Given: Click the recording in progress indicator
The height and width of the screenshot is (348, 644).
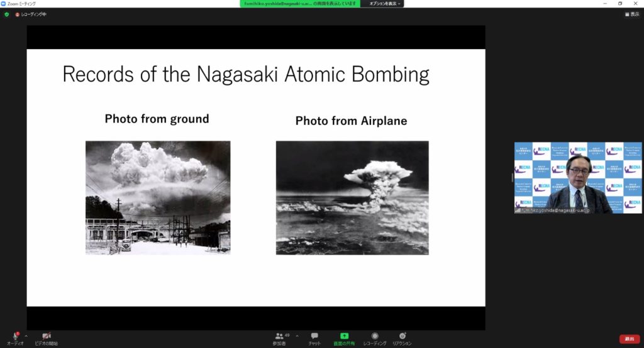Looking at the screenshot, I should [31, 14].
